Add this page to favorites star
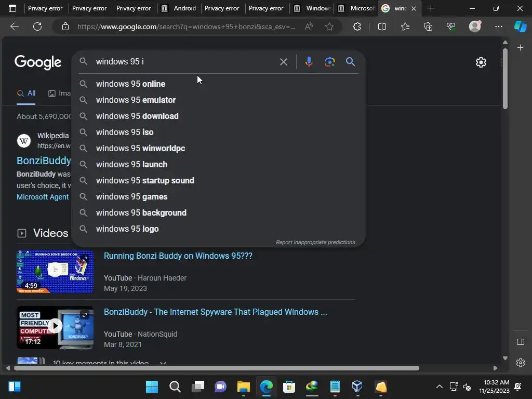 (x=329, y=26)
